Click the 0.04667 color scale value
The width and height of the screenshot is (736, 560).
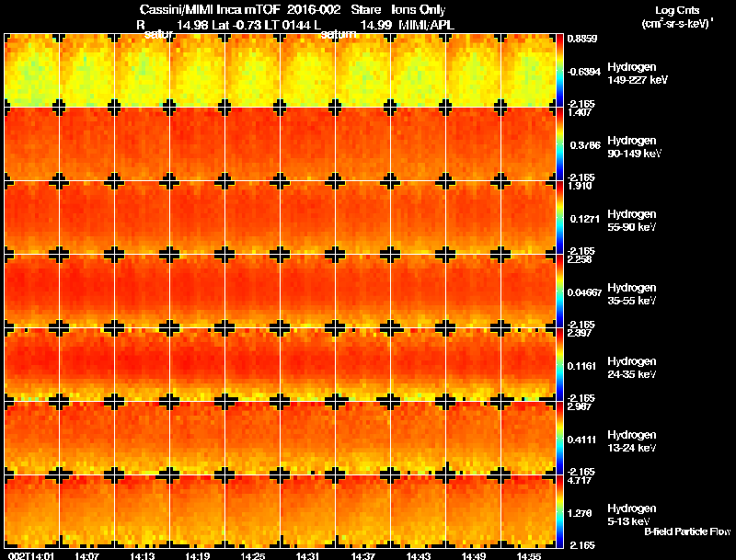point(584,292)
